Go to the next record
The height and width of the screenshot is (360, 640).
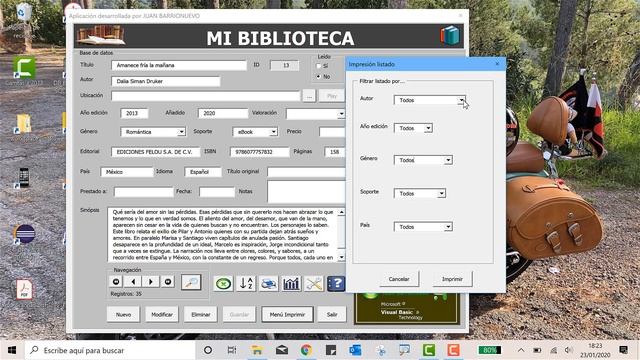tap(151, 282)
